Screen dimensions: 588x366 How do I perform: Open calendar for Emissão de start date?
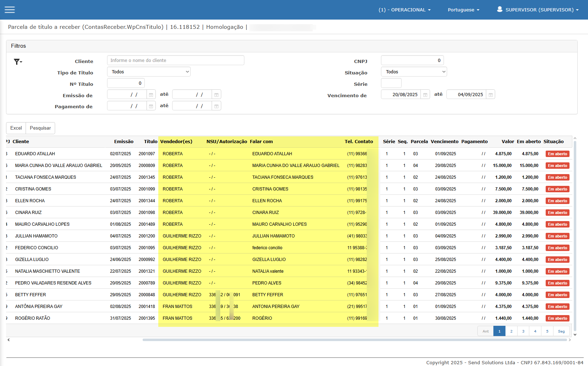tap(151, 95)
